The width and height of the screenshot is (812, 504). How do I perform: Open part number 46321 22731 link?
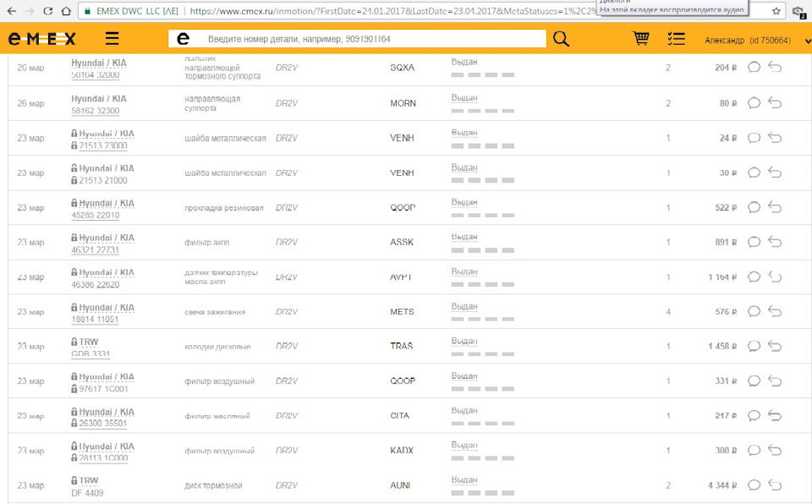click(96, 249)
